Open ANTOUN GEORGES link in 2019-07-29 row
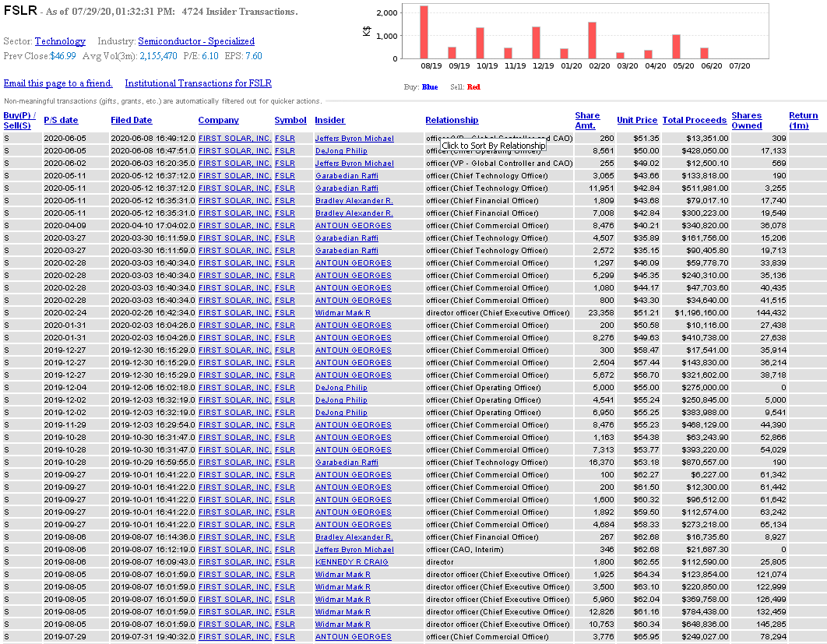This screenshot has width=827, height=644. tap(354, 637)
